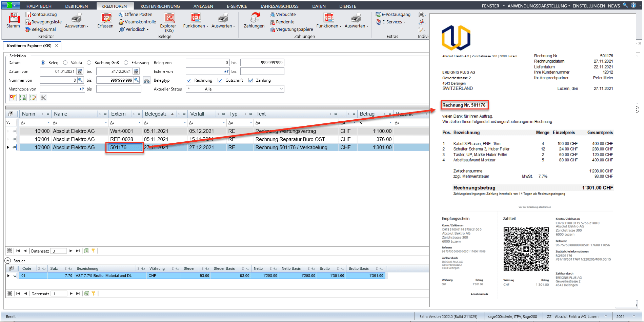Open the JAHRESABSCHLUSS ribbon tab
644x322 pixels.
coord(280,6)
